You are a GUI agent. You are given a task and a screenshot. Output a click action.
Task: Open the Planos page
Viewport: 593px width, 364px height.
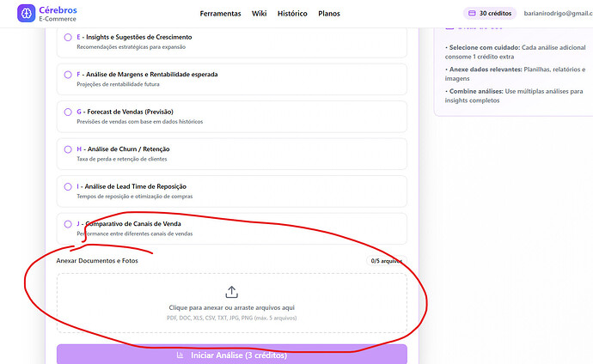329,14
